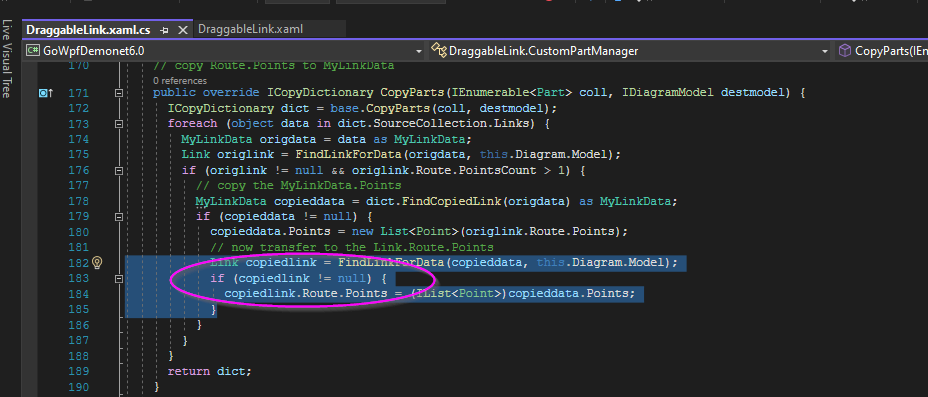The image size is (928, 397).
Task: Click 'public override' keywords on line 171
Action: pos(206,93)
